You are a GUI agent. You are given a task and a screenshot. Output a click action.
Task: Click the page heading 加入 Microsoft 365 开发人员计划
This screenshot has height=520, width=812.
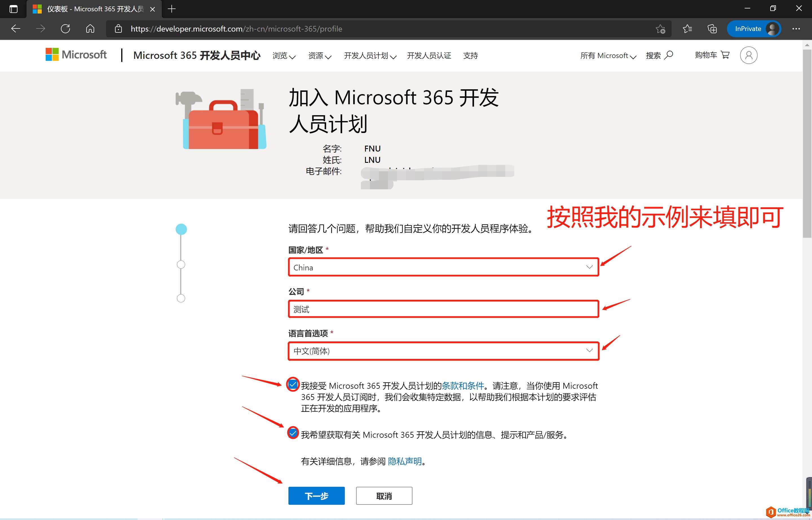pos(394,110)
